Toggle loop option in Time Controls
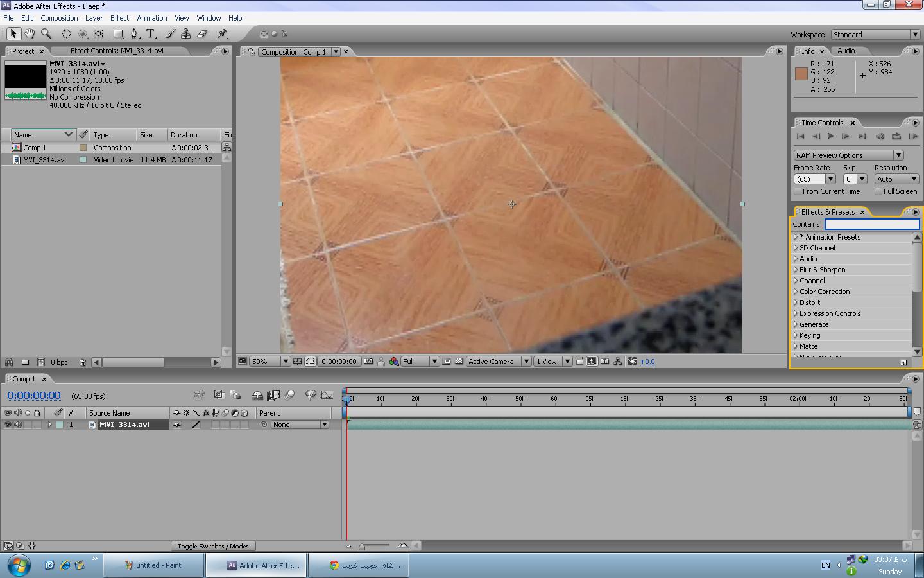924x578 pixels. tap(896, 136)
